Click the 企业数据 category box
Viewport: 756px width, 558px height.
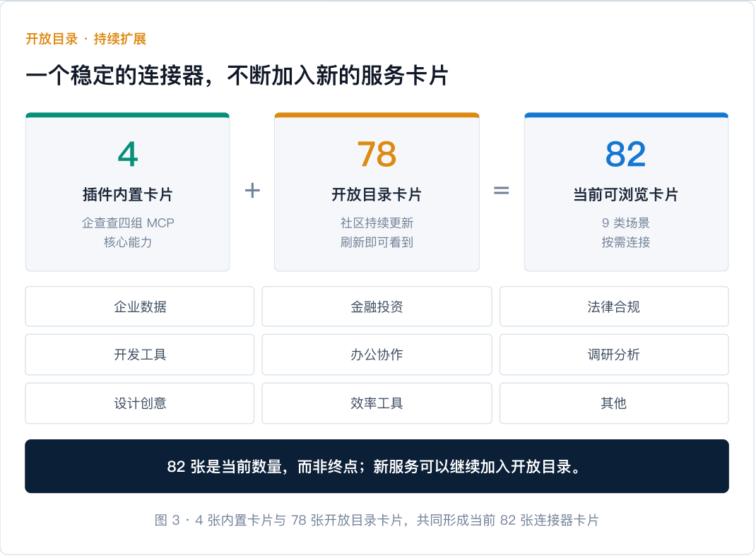[x=139, y=307]
